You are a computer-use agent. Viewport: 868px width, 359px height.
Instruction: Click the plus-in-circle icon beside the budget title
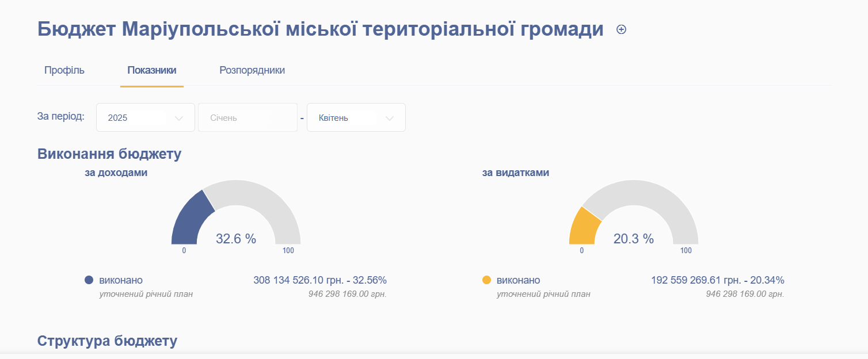point(621,29)
